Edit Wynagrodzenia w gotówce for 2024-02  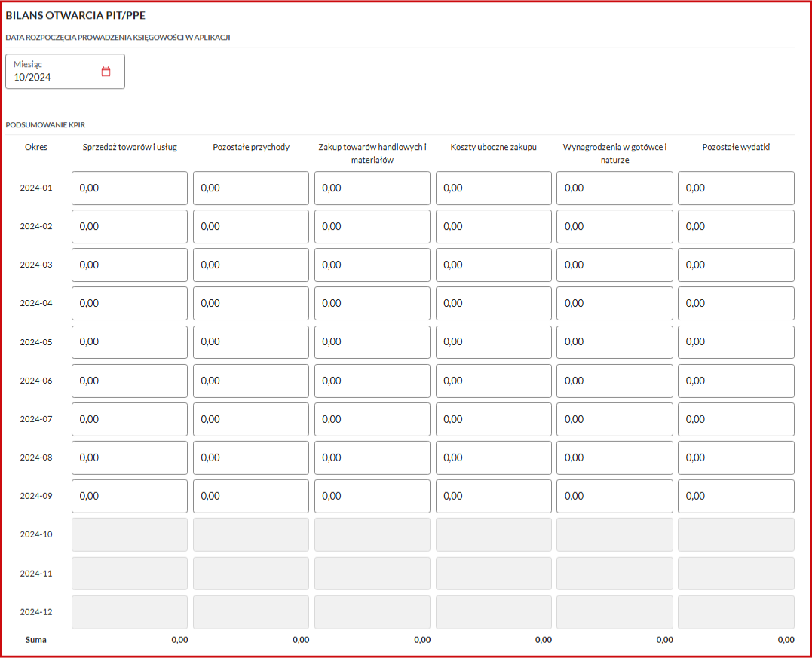point(614,226)
